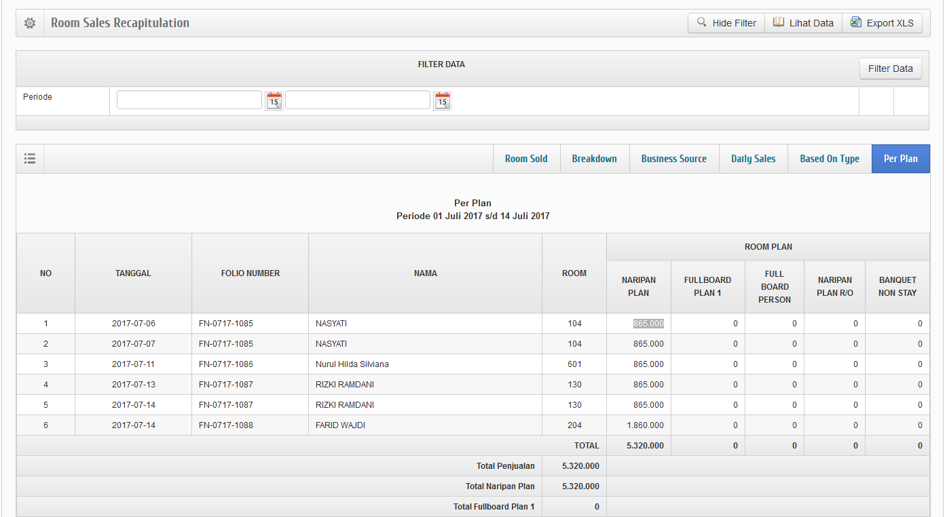View the Daily Sales tab
This screenshot has height=517, width=945.
753,159
